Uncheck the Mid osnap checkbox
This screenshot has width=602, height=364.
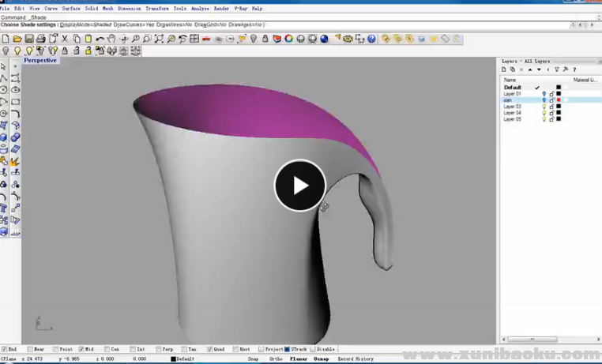(x=81, y=349)
